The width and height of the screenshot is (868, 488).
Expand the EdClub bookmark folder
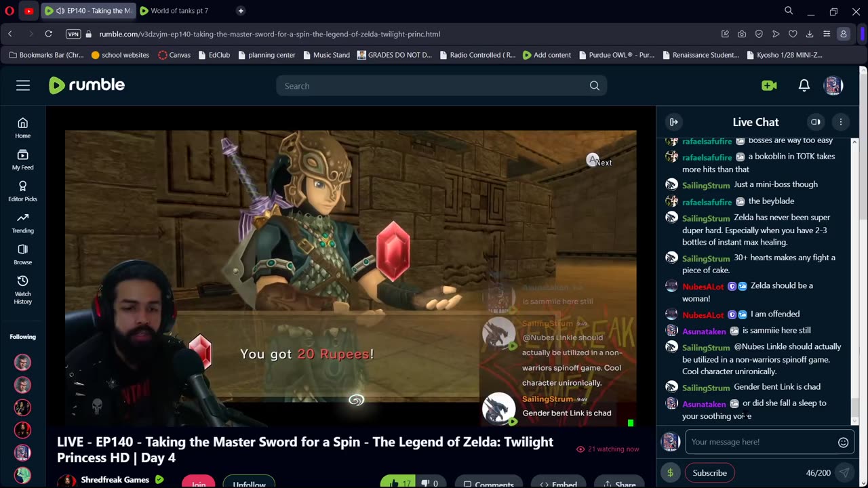(x=214, y=55)
